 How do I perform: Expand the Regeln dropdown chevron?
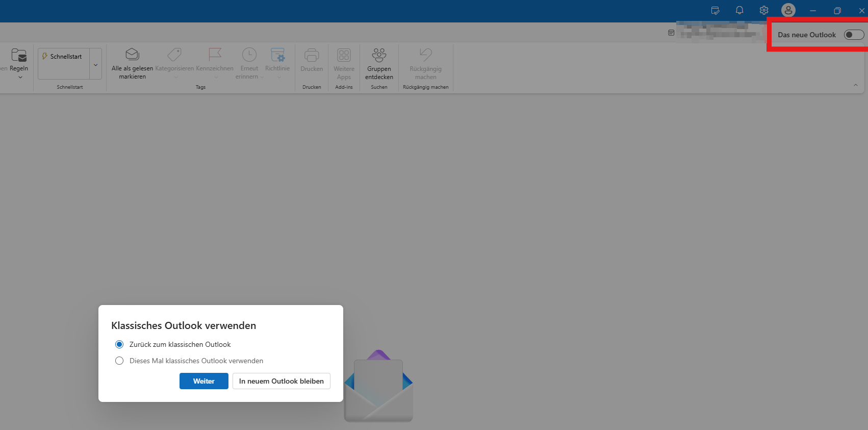20,77
